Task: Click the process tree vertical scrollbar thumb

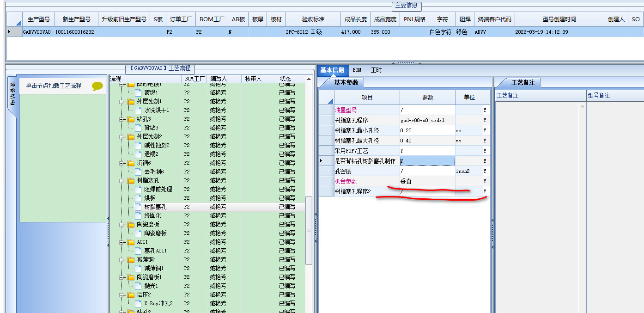Action: pyautogui.click(x=309, y=230)
